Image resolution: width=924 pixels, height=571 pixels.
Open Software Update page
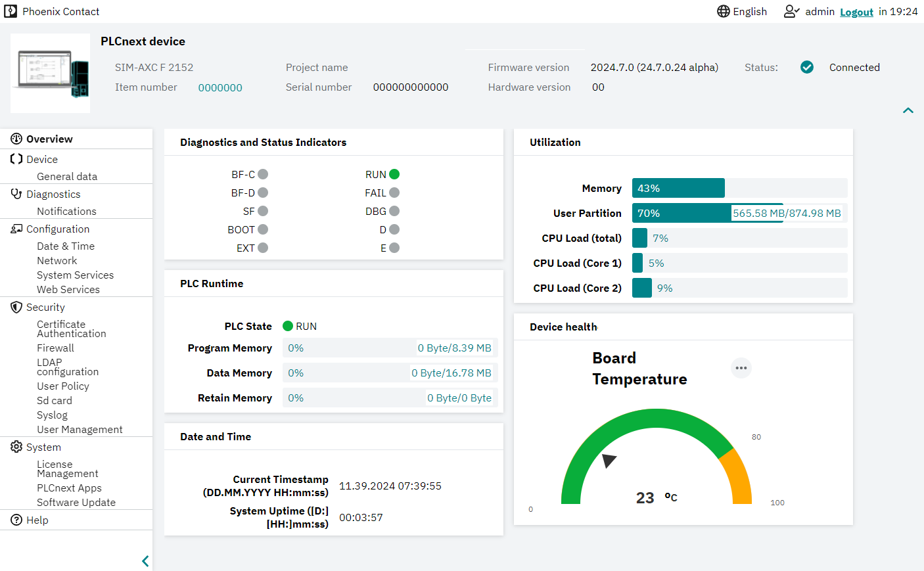tap(76, 502)
